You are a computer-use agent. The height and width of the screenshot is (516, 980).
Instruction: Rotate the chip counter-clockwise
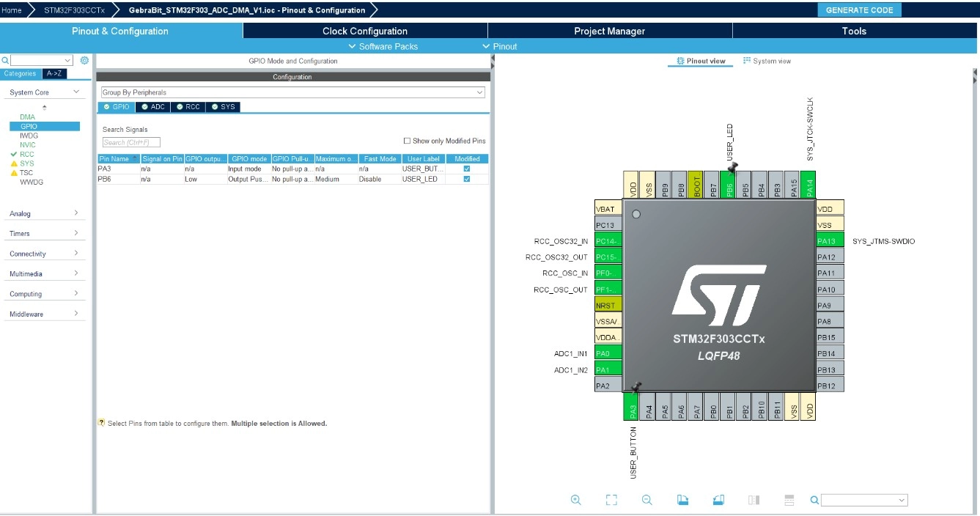coord(718,500)
